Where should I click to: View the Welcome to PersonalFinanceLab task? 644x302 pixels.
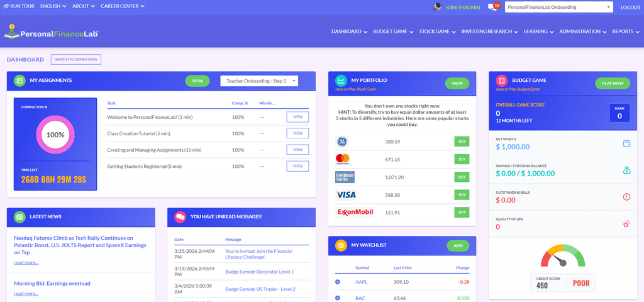(x=297, y=117)
